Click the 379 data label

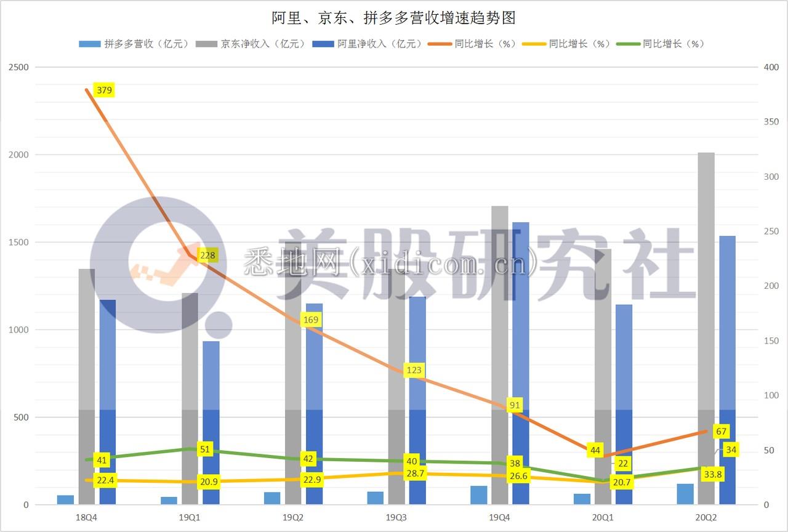coord(105,91)
